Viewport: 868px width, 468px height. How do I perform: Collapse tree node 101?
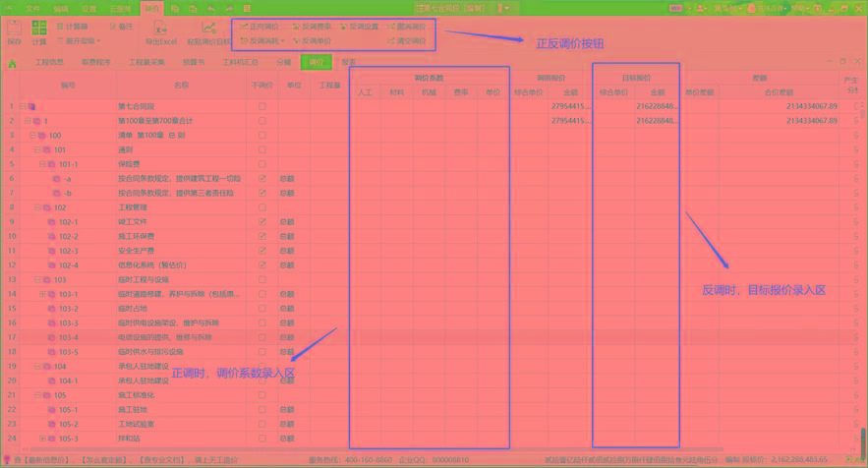click(x=37, y=149)
